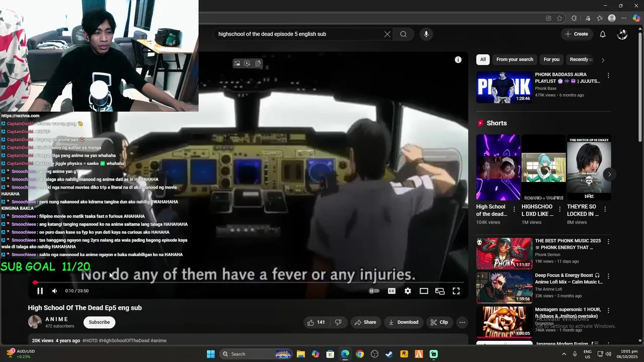Open the video player settings gear
644x362 pixels.
408,291
